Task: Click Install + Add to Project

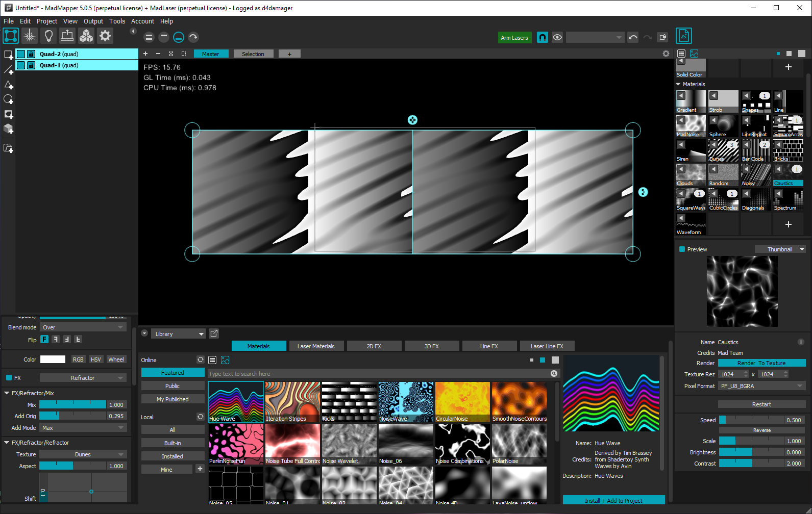Action: tap(613, 501)
